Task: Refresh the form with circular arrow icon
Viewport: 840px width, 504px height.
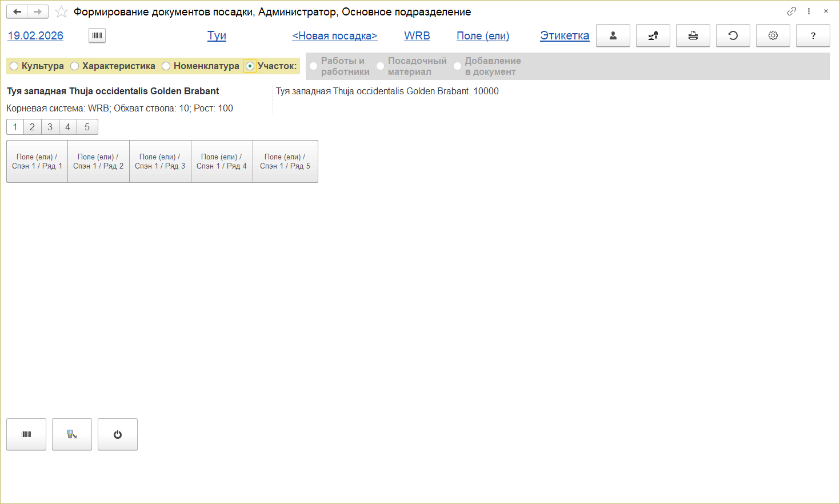Action: pos(733,35)
